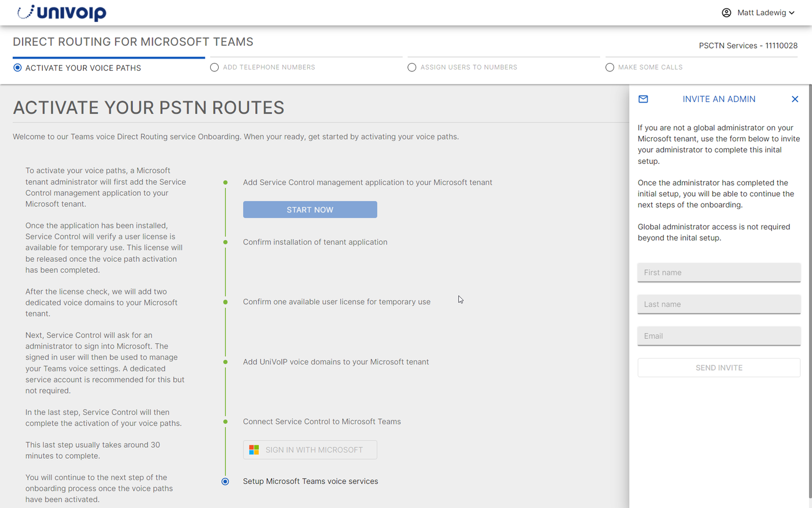Click the green dot beside Add UniVoIP voice domains
Image resolution: width=812 pixels, height=508 pixels.
coord(225,362)
